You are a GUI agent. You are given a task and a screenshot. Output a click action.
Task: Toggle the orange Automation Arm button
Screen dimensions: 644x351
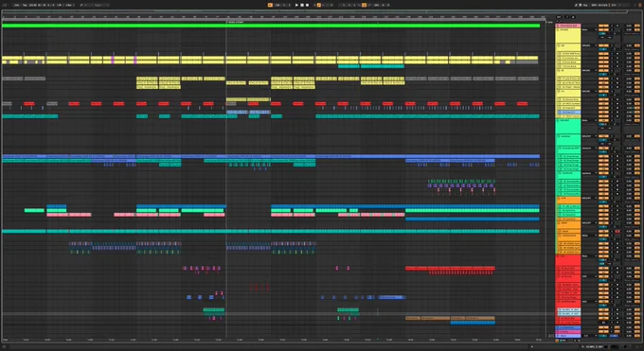click(319, 5)
